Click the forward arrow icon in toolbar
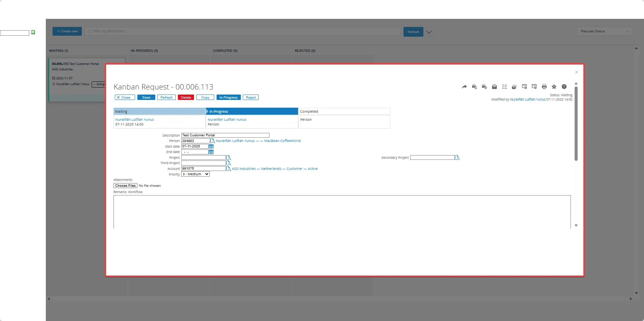Image resolution: width=644 pixels, height=321 pixels. 464,87
